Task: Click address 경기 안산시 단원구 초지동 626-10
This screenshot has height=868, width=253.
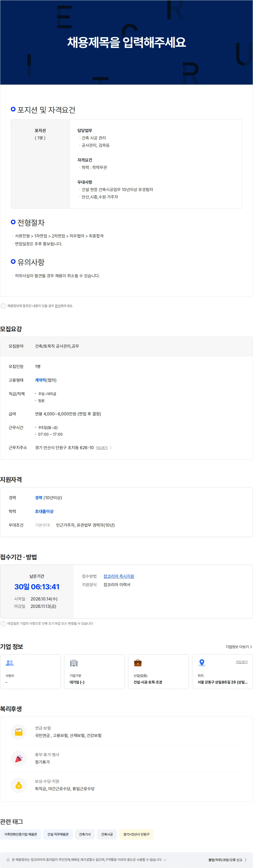Action: 64,448
